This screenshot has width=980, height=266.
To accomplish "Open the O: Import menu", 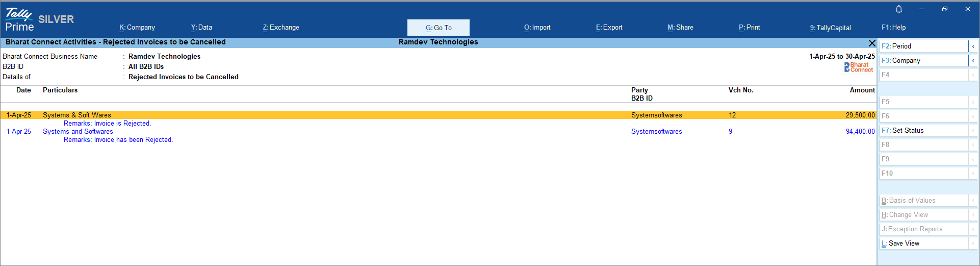I will tap(537, 28).
